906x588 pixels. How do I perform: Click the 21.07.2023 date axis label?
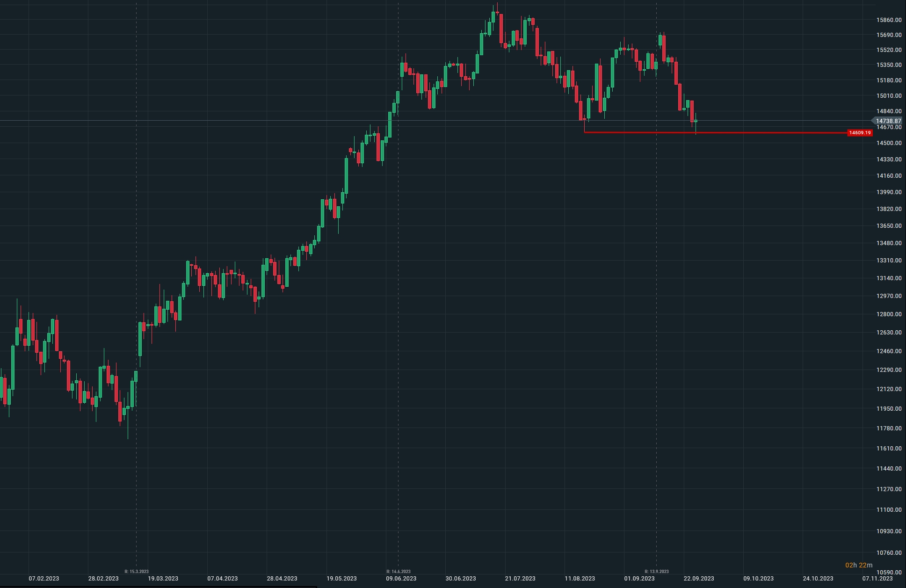(520, 579)
